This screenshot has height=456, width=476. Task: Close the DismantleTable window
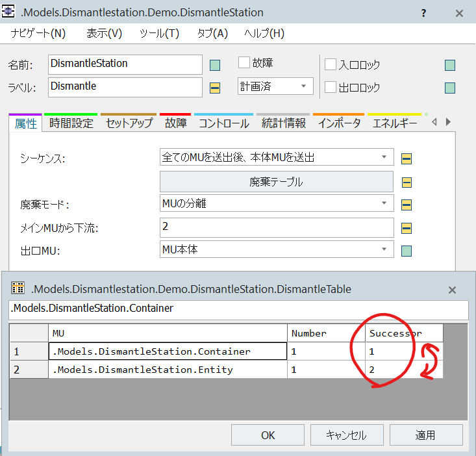pos(452,290)
